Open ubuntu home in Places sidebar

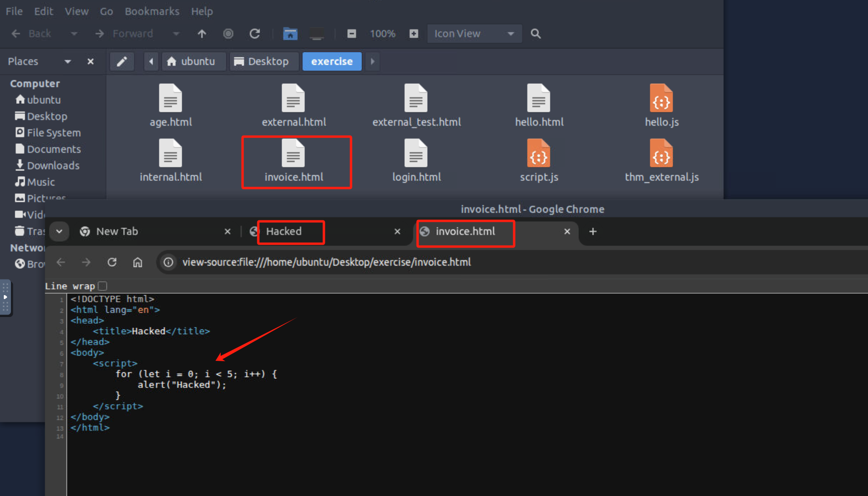pyautogui.click(x=38, y=100)
